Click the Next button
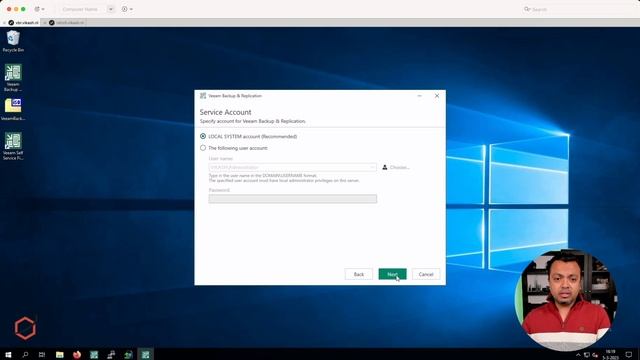 coord(392,274)
